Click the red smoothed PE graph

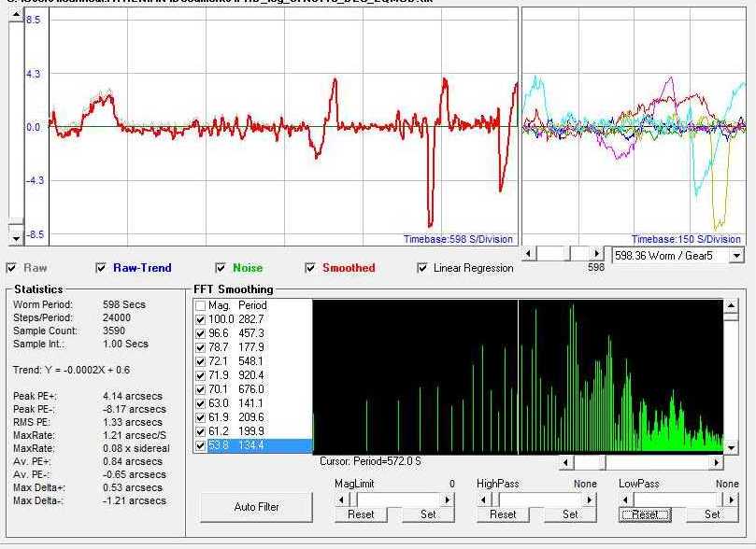[283, 127]
